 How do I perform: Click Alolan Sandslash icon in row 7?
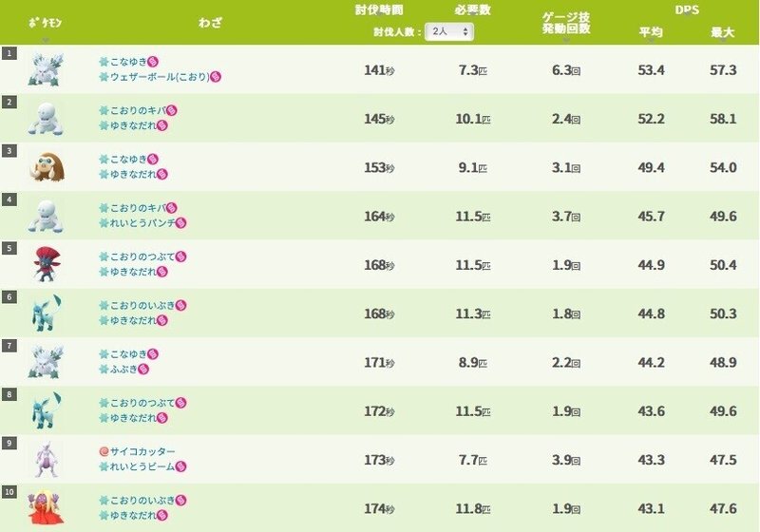(46, 361)
